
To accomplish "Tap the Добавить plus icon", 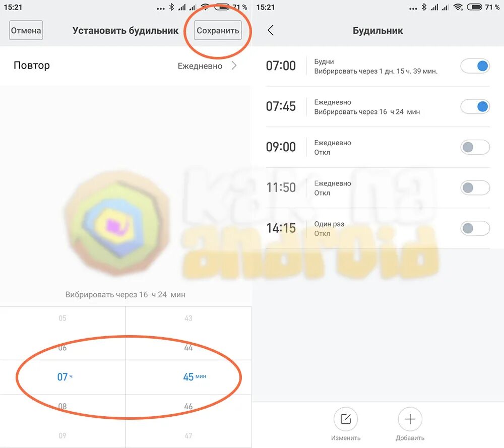I will 410,419.
